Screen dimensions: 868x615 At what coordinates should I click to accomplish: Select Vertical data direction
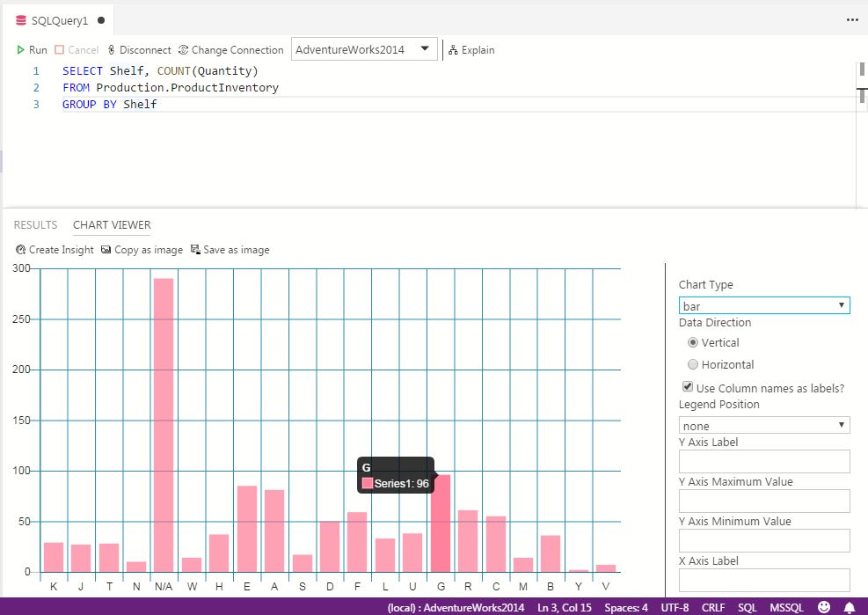point(692,342)
